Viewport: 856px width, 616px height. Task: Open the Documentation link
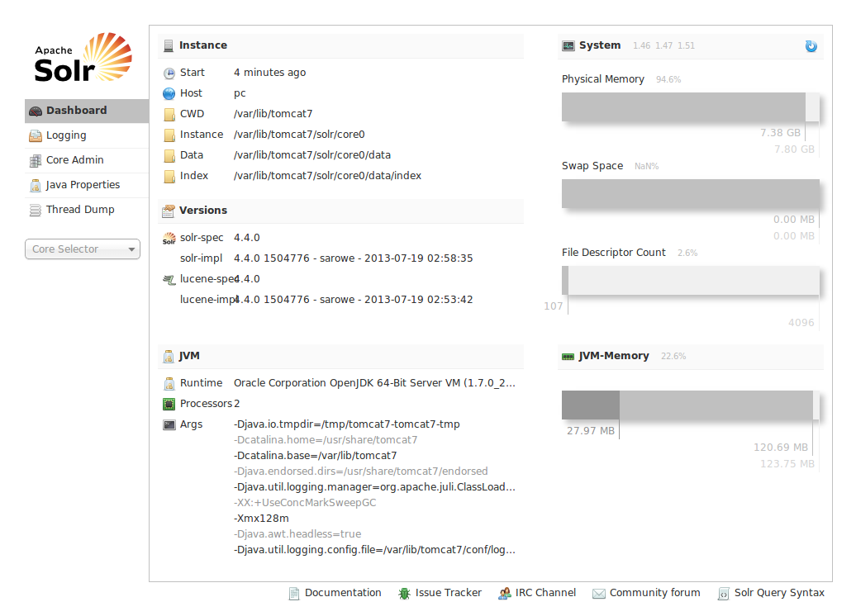(x=343, y=593)
